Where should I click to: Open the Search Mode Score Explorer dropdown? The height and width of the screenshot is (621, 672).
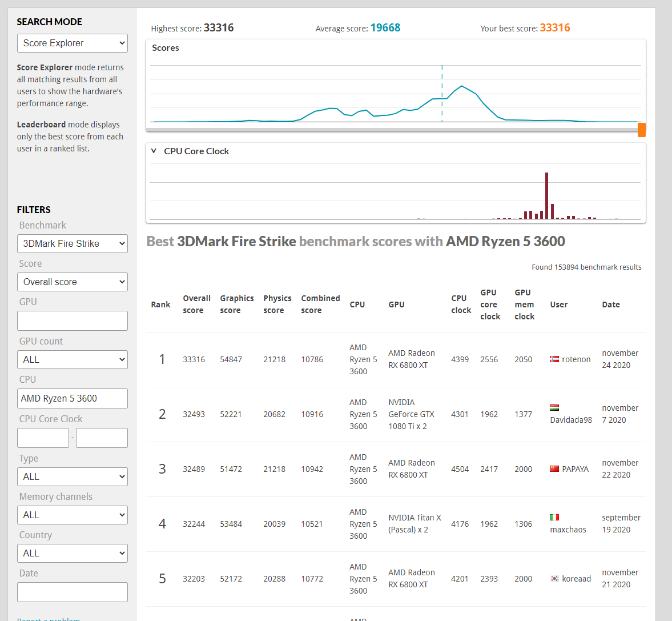pyautogui.click(x=73, y=43)
